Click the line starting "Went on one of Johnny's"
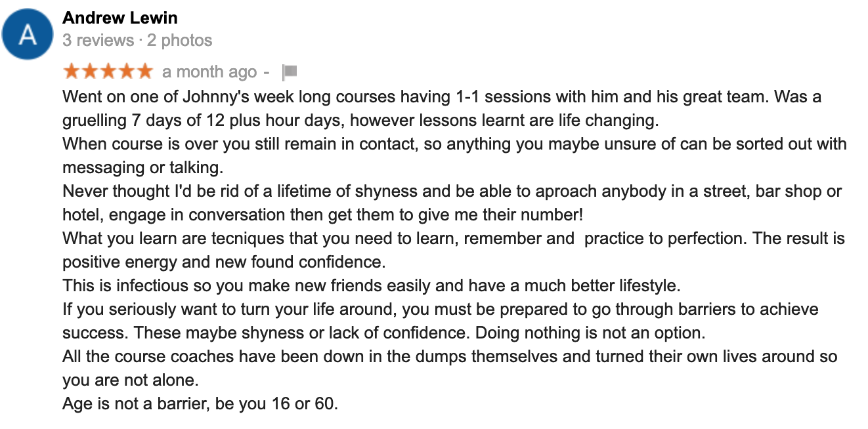 click(442, 97)
